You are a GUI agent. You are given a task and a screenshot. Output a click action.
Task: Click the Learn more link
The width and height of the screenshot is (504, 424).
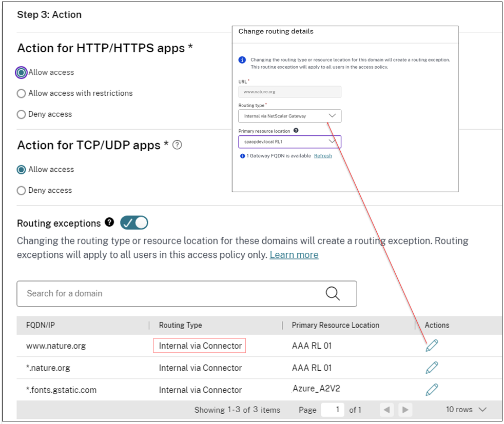pyautogui.click(x=294, y=254)
